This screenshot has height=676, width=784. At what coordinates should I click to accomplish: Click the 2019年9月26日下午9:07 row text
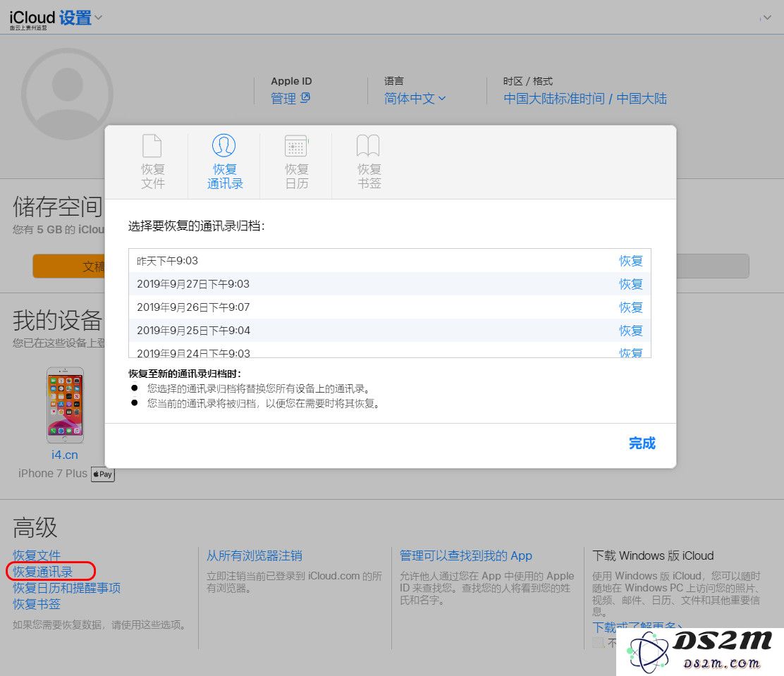pyautogui.click(x=193, y=307)
